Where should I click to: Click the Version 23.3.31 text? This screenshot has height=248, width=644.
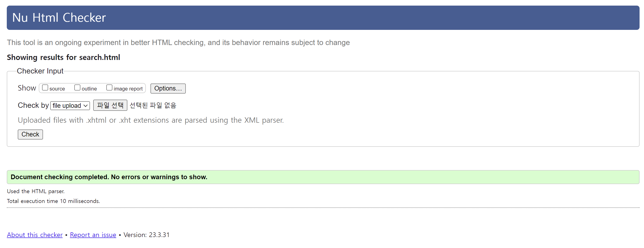click(x=147, y=235)
